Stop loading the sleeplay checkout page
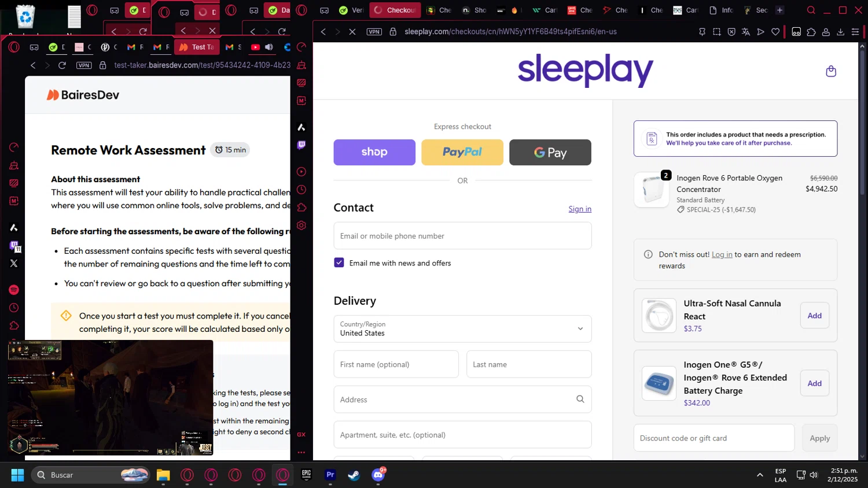 click(x=352, y=32)
